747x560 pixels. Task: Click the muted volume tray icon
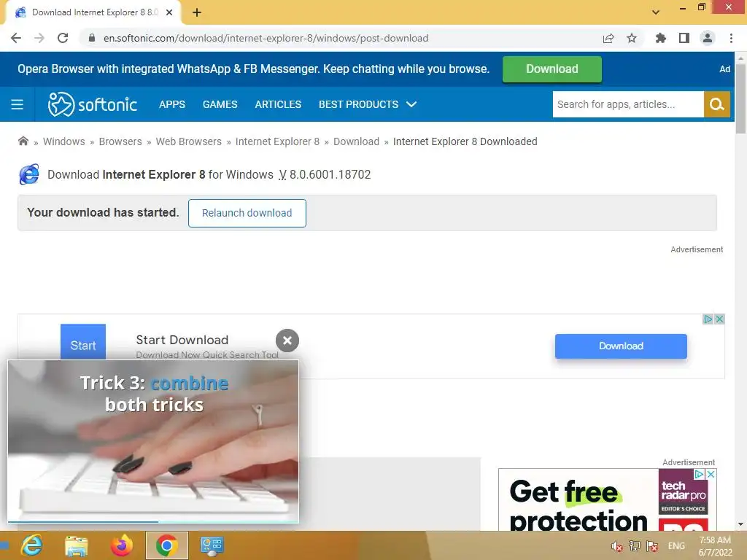pyautogui.click(x=617, y=546)
